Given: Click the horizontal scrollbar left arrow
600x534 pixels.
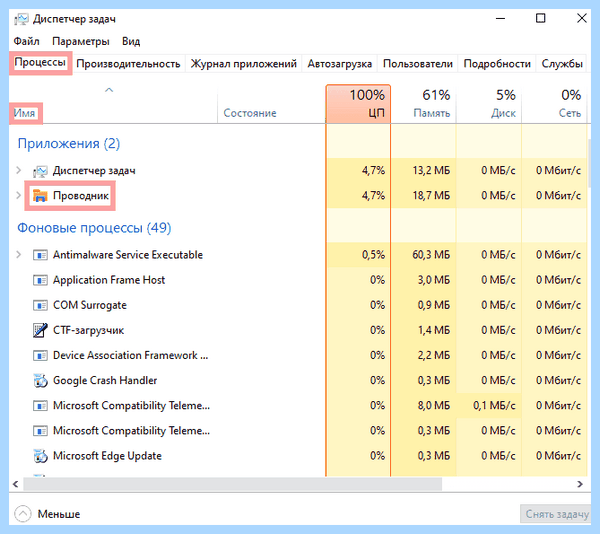Looking at the screenshot, I should pyautogui.click(x=16, y=484).
